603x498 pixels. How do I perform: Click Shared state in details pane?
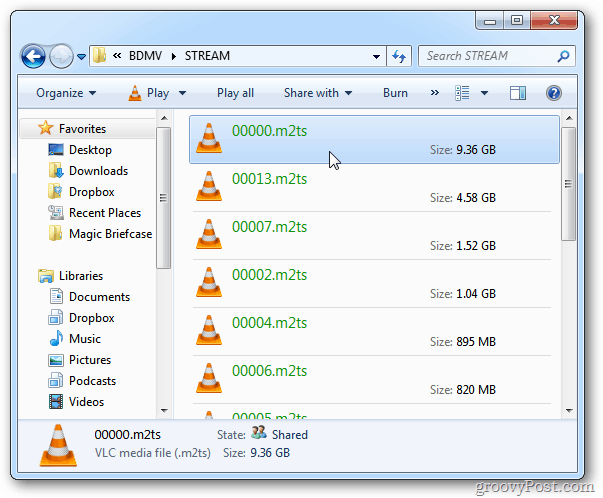[x=290, y=435]
